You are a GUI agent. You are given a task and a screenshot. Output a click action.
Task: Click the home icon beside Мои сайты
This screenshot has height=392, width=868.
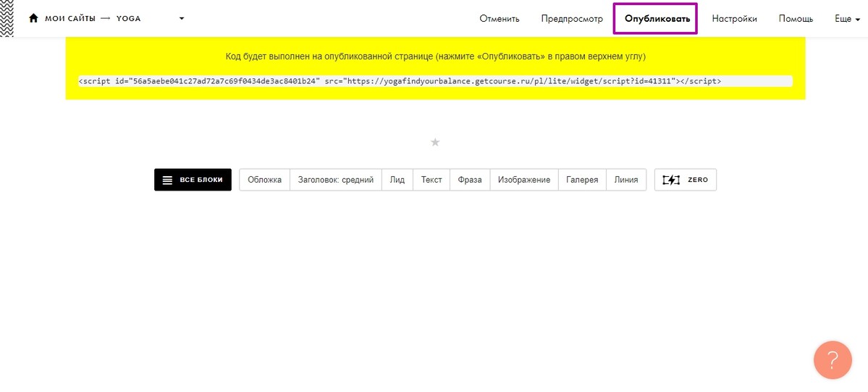coord(33,18)
